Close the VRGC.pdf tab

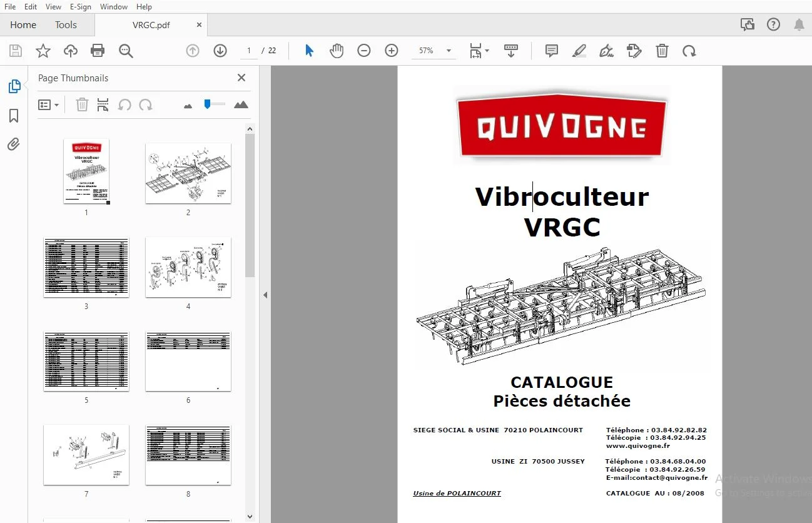click(199, 25)
